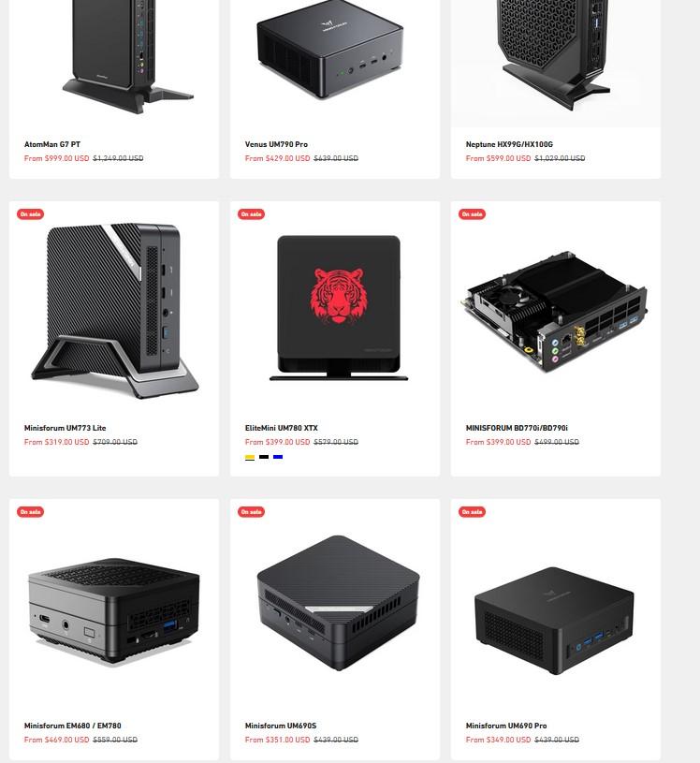Click the UM690S mini PC image
700x763 pixels.
click(x=338, y=602)
